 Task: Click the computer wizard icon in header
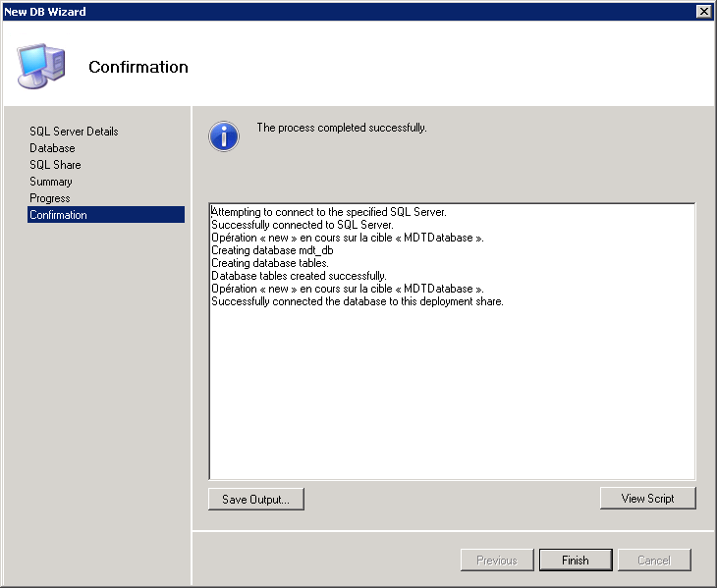click(41, 66)
